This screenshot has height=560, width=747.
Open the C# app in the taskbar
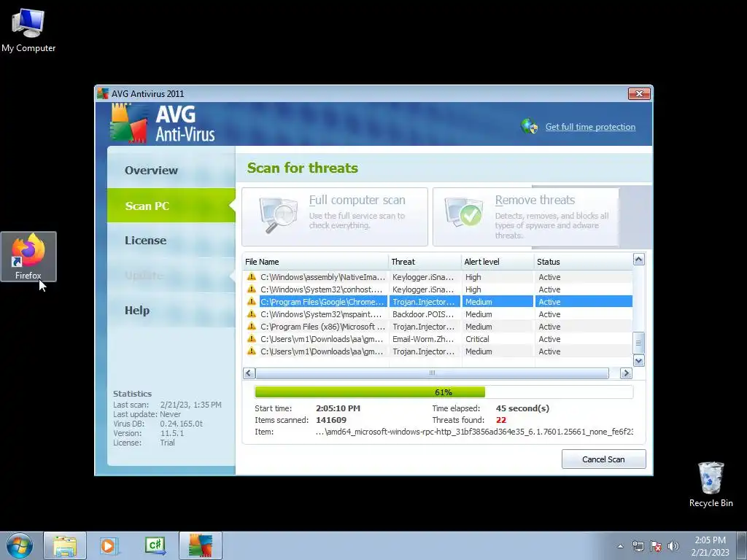coord(155,545)
